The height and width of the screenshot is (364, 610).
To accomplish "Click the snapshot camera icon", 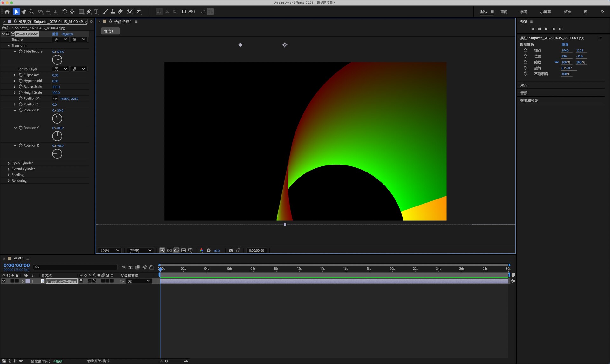I will [231, 251].
